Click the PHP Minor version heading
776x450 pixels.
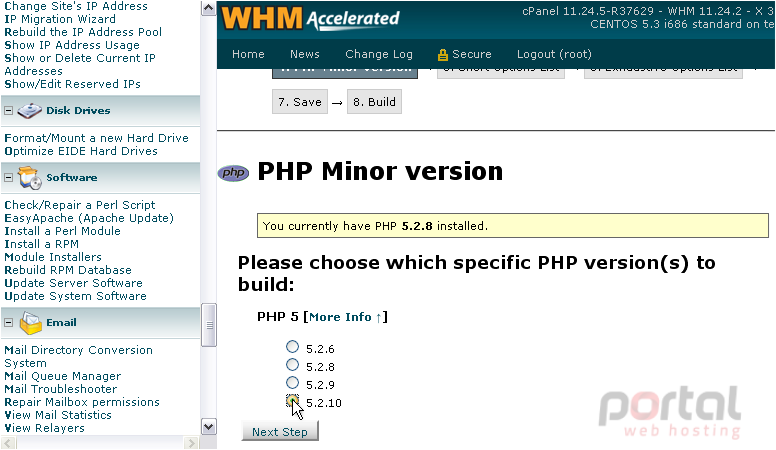(380, 172)
